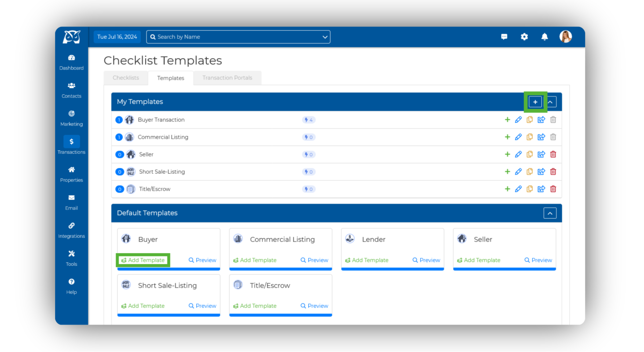
Task: Preview the Title/Escrow default template
Action: 314,306
